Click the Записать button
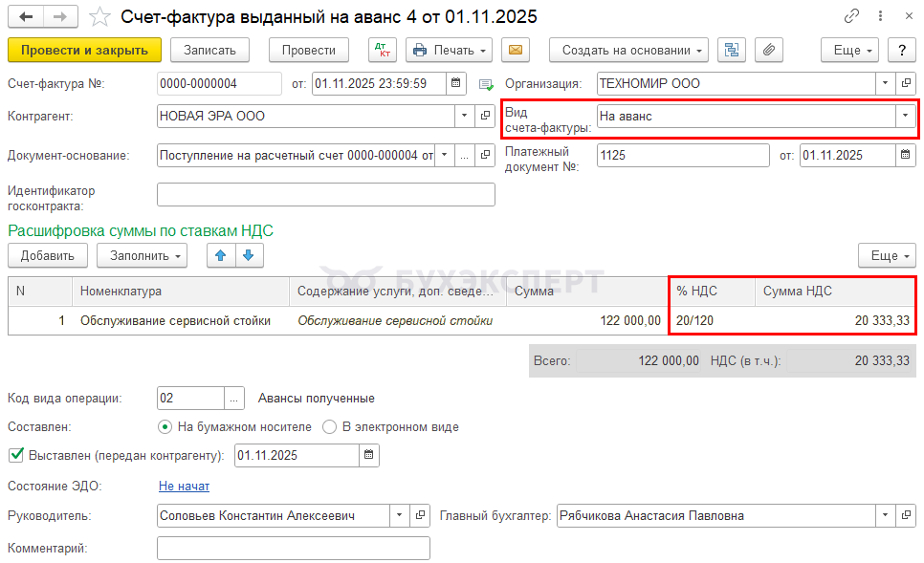 (209, 50)
